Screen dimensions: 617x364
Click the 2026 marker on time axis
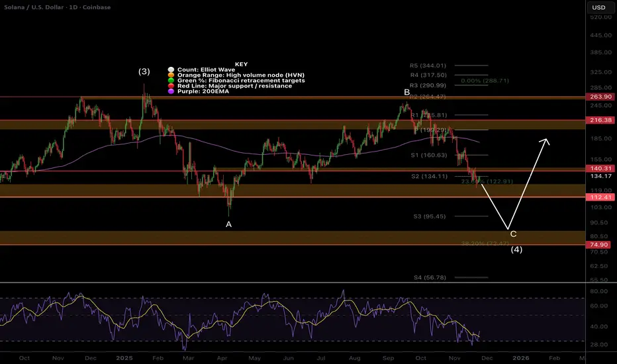point(520,358)
